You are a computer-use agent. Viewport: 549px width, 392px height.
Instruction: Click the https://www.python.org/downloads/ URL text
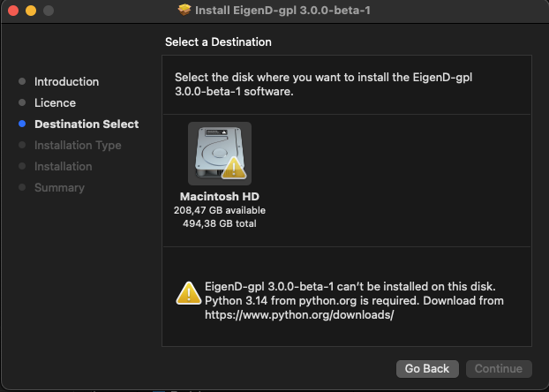[x=299, y=314]
